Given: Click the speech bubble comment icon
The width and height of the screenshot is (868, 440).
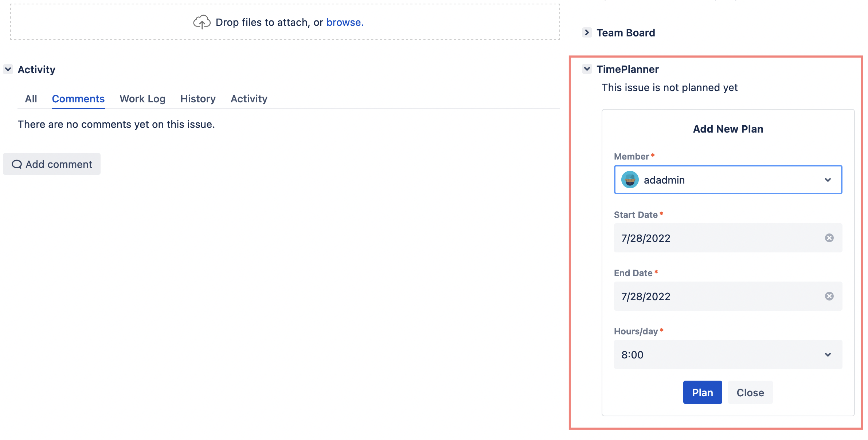Looking at the screenshot, I should click(x=17, y=164).
